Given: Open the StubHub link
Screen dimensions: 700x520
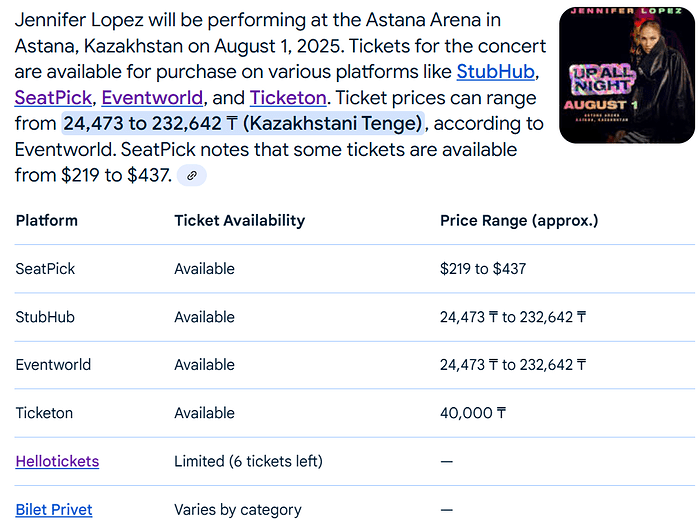Looking at the screenshot, I should 496,72.
